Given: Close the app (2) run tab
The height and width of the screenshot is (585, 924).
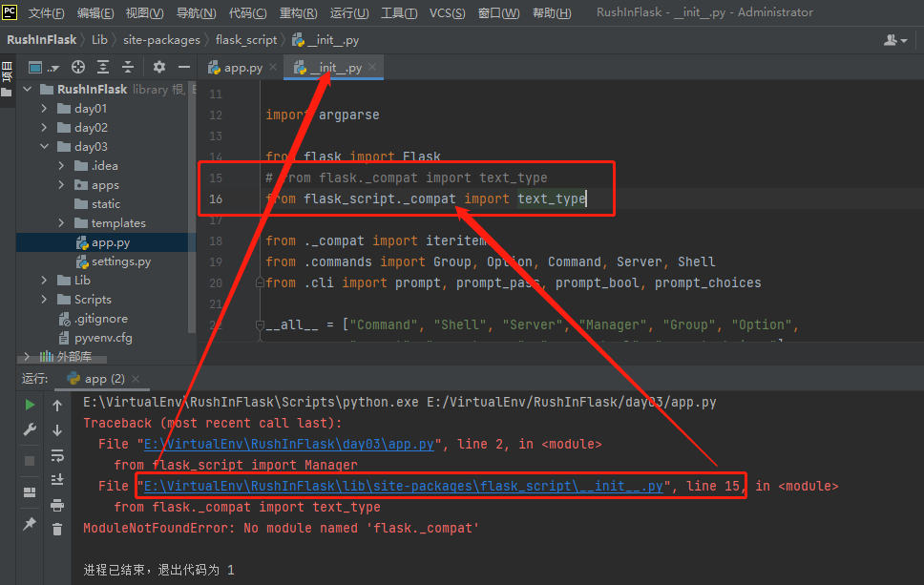Looking at the screenshot, I should pos(136,378).
